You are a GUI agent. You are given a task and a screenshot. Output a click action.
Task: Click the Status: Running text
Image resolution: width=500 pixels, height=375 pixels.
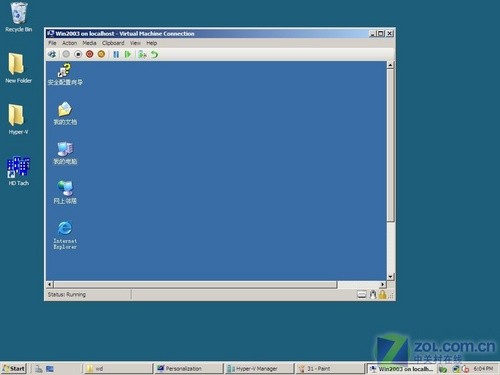click(67, 295)
